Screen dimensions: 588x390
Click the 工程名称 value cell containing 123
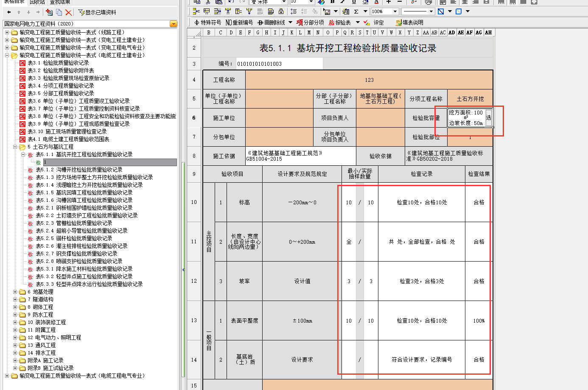click(x=369, y=80)
